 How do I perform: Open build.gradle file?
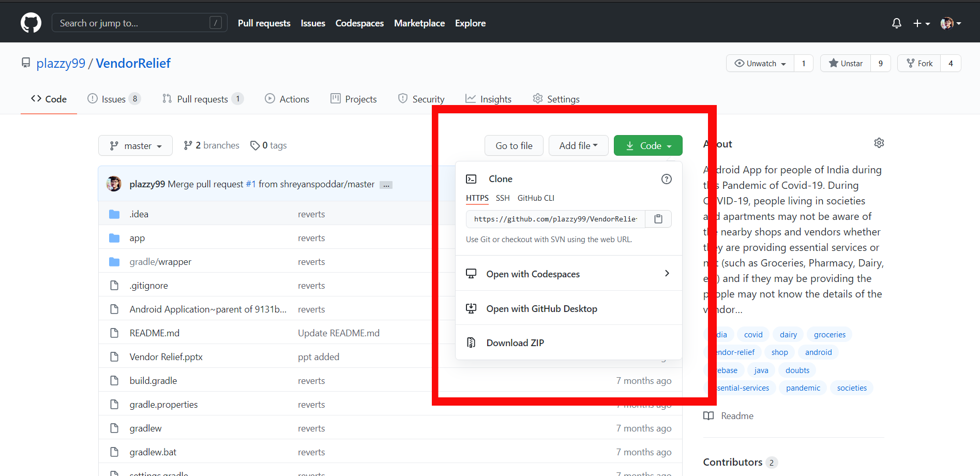[x=153, y=381]
